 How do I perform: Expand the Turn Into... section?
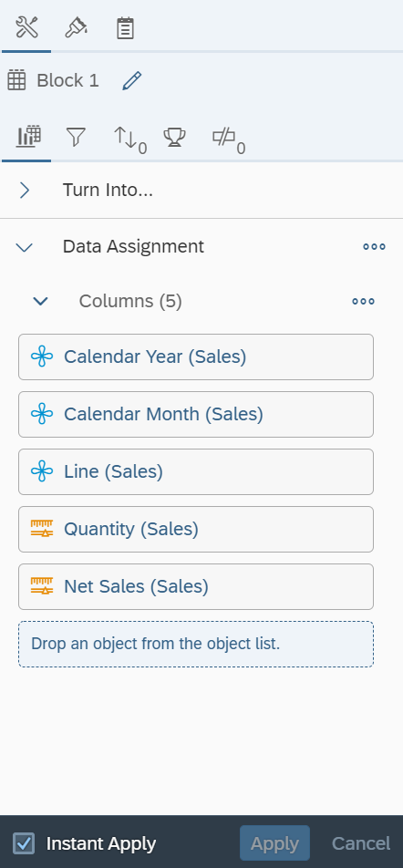25,191
